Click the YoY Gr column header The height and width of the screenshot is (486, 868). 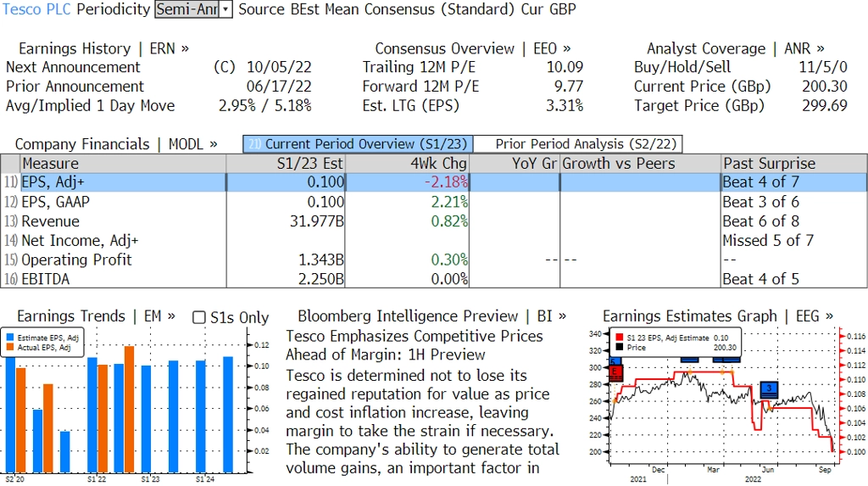click(x=515, y=164)
